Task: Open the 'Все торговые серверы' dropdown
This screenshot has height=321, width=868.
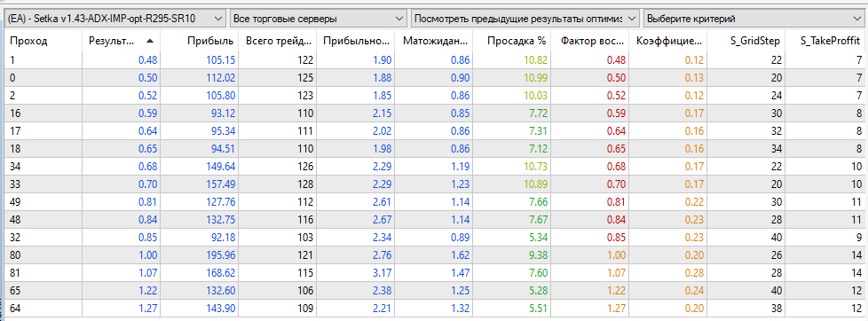Action: (319, 19)
